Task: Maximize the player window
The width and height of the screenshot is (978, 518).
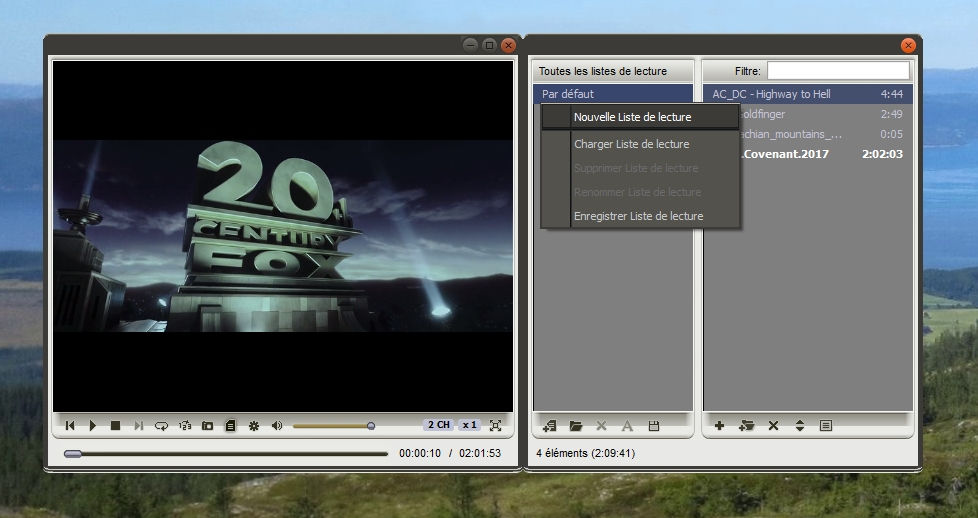Action: [490, 45]
